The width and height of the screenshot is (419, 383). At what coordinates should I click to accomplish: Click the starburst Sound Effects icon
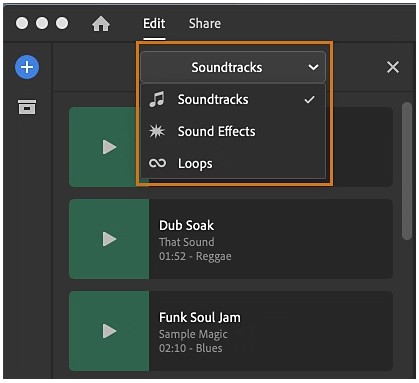tap(157, 131)
